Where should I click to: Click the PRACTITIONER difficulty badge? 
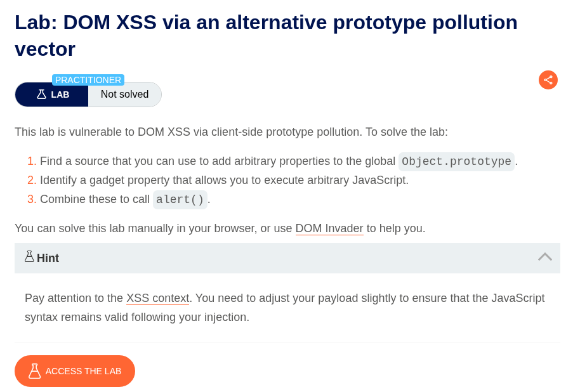pyautogui.click(x=88, y=80)
